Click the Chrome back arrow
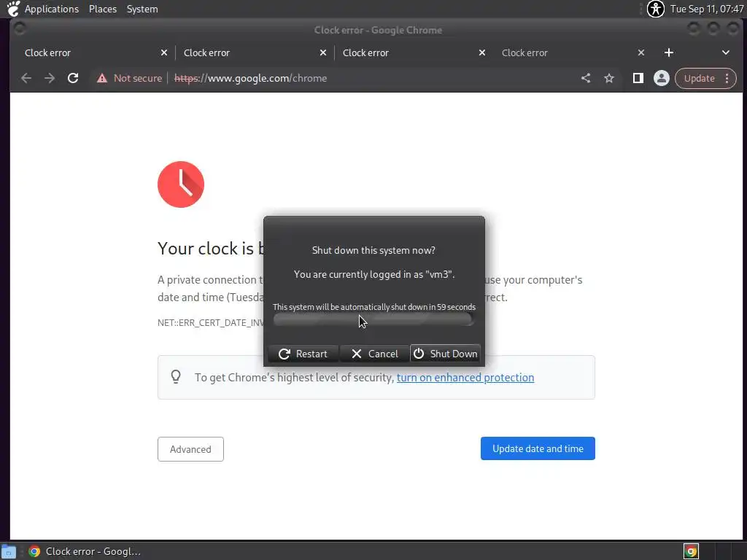 (x=26, y=78)
